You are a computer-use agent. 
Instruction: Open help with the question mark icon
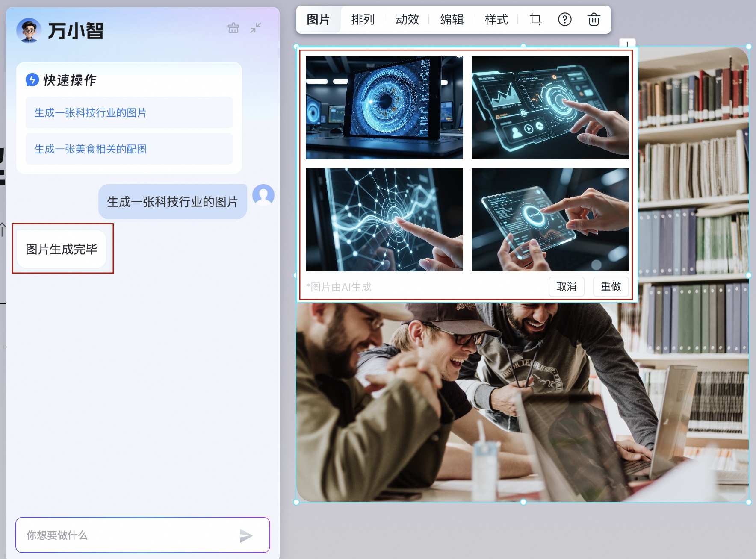pyautogui.click(x=565, y=20)
